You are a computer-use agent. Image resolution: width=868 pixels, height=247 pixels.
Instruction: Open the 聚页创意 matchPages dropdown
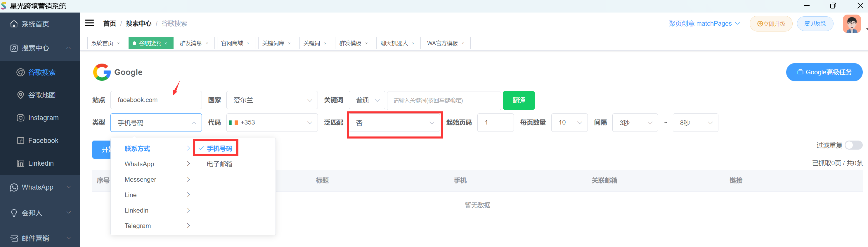[x=704, y=24]
